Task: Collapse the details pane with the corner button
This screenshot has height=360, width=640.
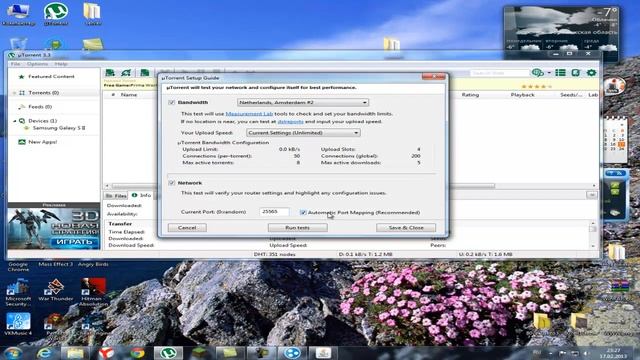Action: (x=591, y=196)
